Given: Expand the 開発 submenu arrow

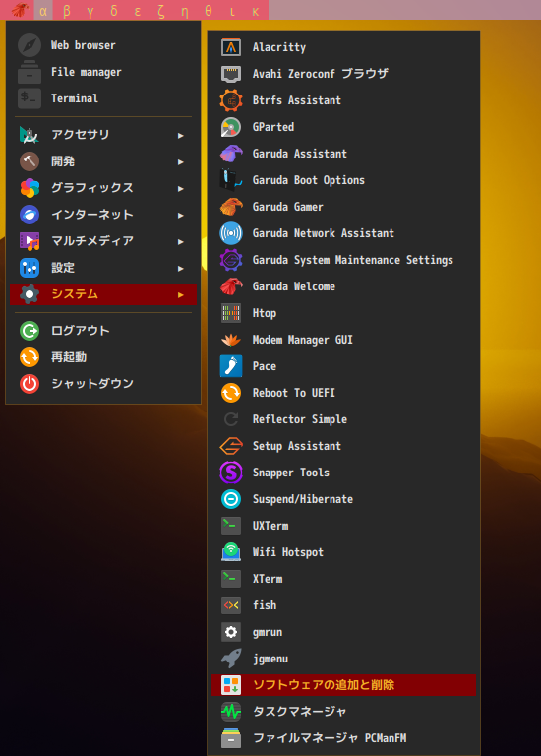Looking at the screenshot, I should [181, 162].
